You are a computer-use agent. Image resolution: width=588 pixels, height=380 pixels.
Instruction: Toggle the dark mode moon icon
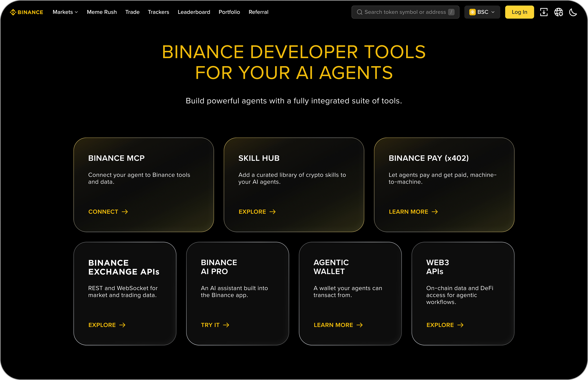573,12
